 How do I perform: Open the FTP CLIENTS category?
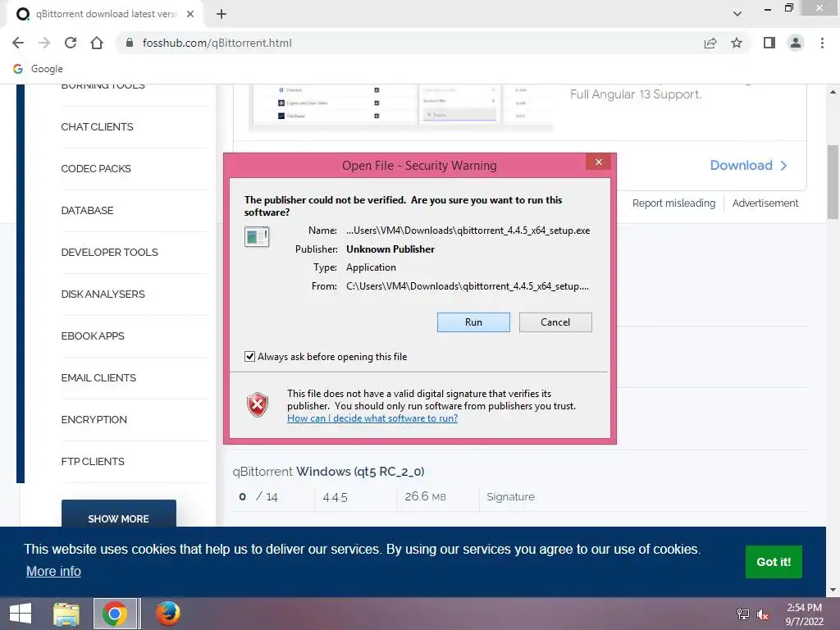click(93, 461)
